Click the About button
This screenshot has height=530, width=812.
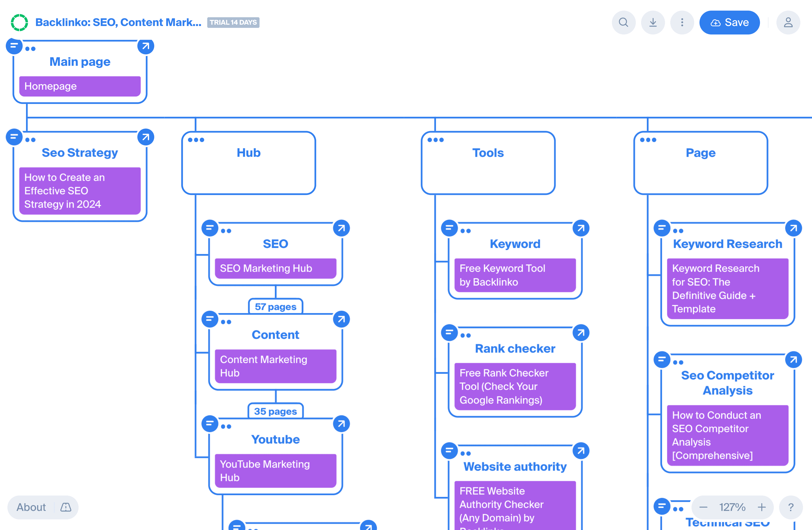(x=31, y=507)
